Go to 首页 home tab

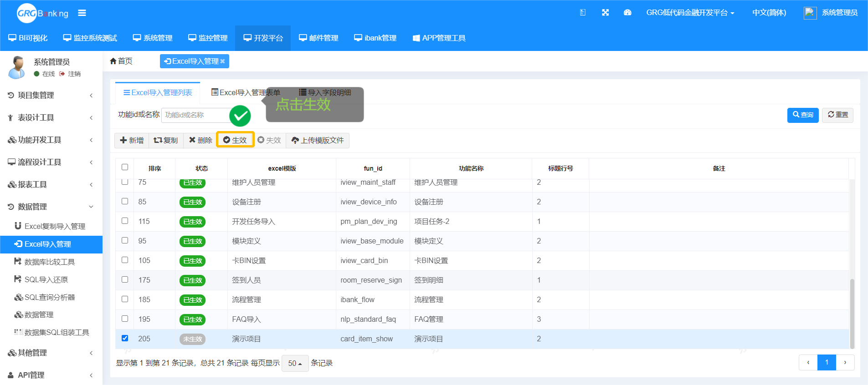[x=121, y=61]
